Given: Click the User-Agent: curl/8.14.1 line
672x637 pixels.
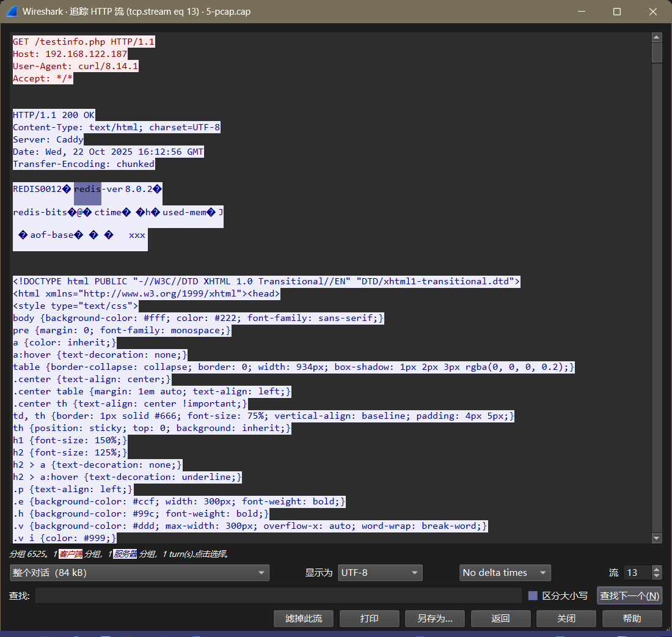Looking at the screenshot, I should tap(75, 66).
